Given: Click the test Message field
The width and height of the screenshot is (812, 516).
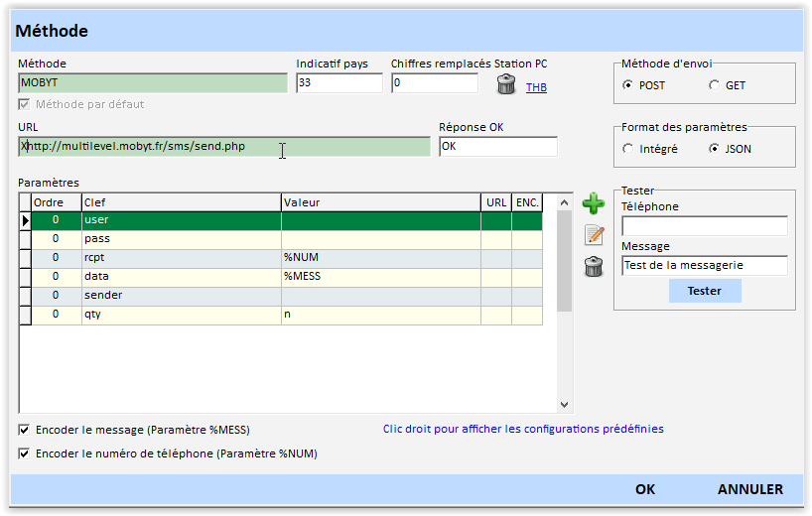Looking at the screenshot, I should coord(705,266).
